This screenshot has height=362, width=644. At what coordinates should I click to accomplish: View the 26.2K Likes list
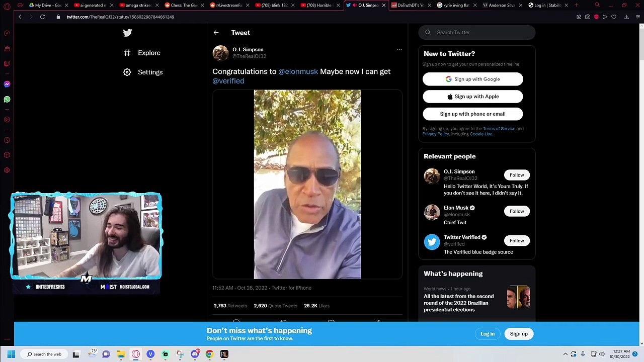click(x=316, y=306)
